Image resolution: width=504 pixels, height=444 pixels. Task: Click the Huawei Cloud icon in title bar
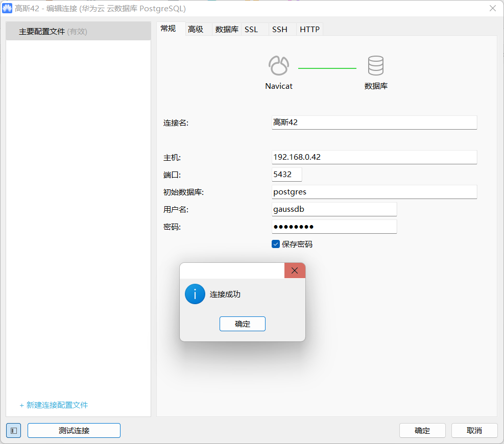(x=7, y=8)
